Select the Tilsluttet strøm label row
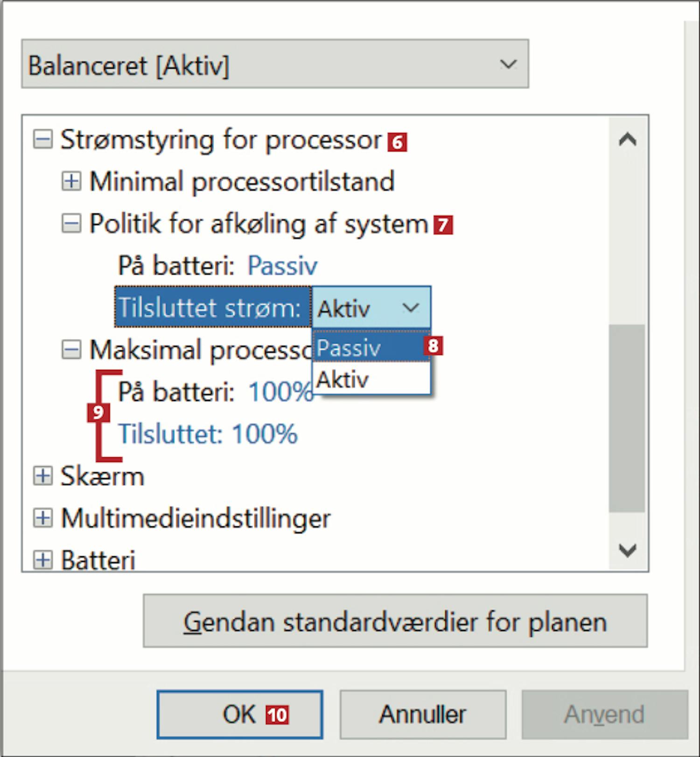 (x=213, y=308)
